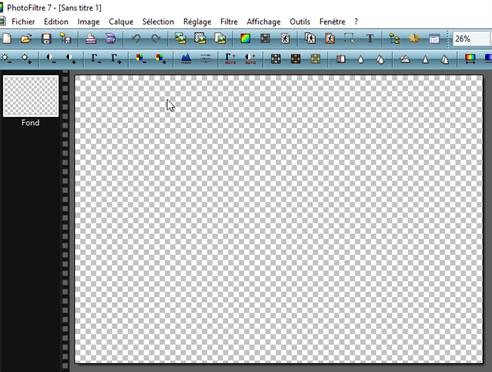The height and width of the screenshot is (372, 492).
Task: Click the Duplicate image icon
Action: 220,39
